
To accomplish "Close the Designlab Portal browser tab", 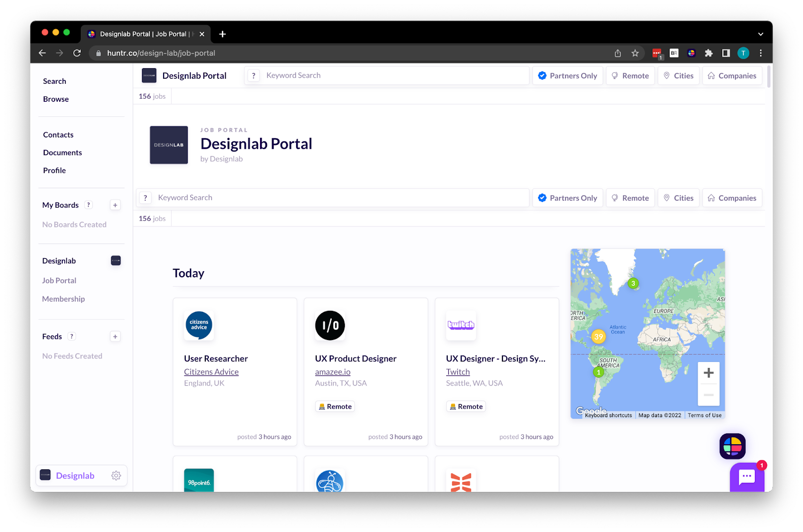I will (202, 34).
